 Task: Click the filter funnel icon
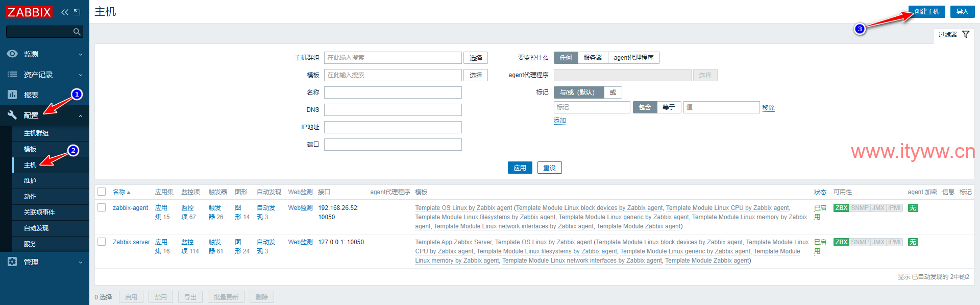coord(966,34)
